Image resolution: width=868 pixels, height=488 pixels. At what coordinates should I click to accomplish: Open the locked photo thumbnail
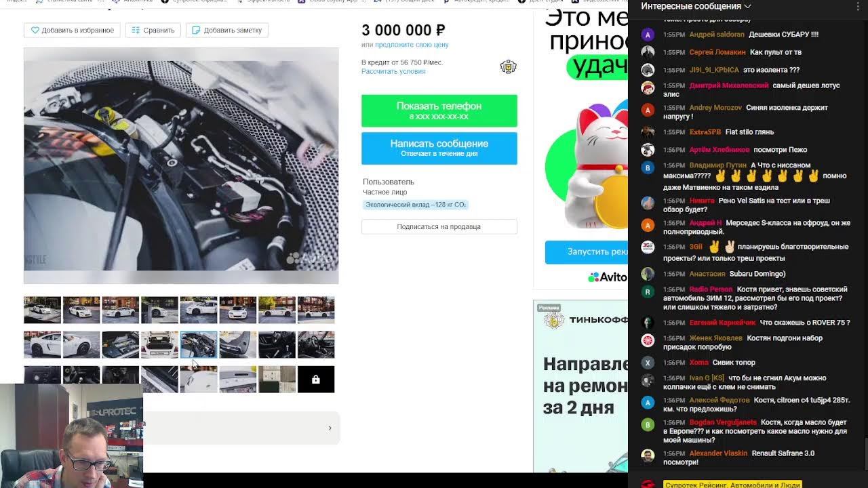pos(316,380)
